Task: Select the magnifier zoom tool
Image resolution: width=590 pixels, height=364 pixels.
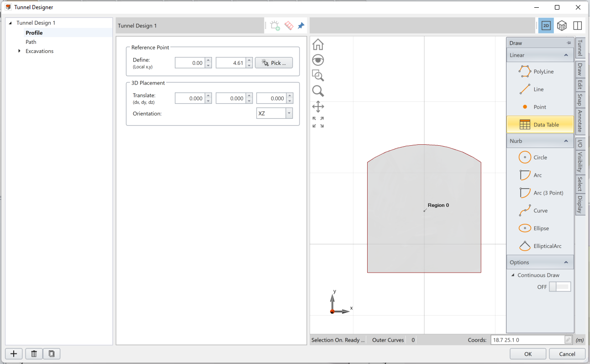Action: (318, 91)
